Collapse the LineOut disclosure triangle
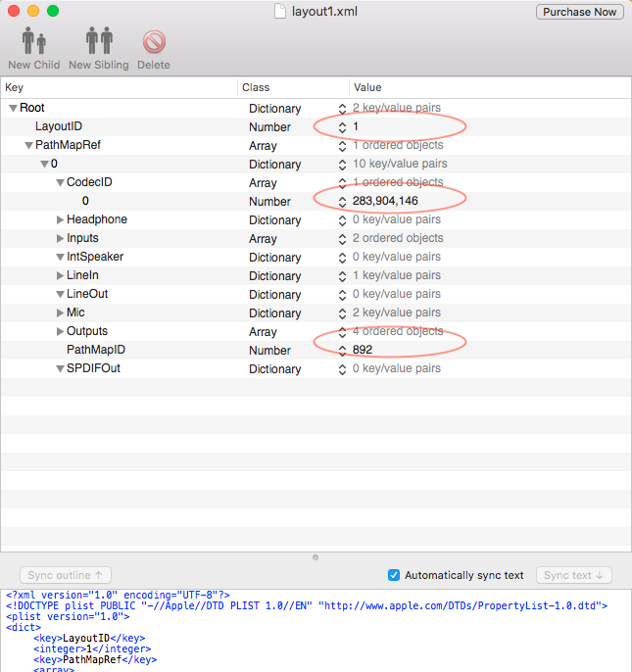632x672 pixels. [61, 295]
